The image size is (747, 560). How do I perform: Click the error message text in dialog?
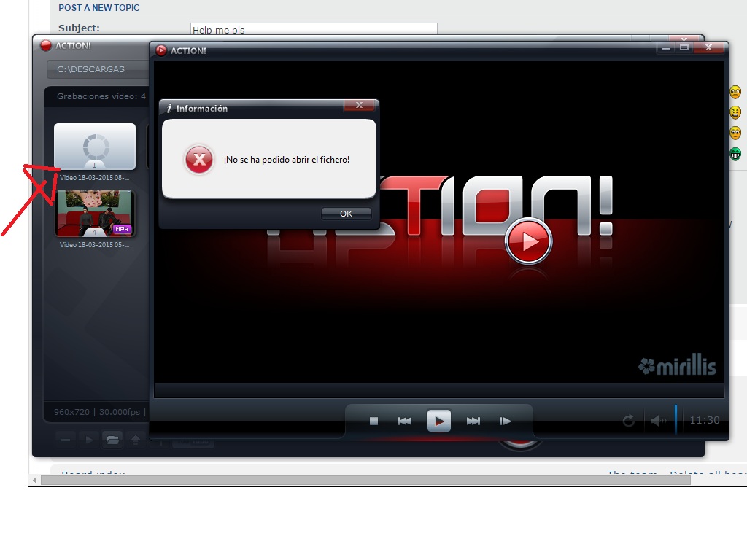tap(287, 160)
